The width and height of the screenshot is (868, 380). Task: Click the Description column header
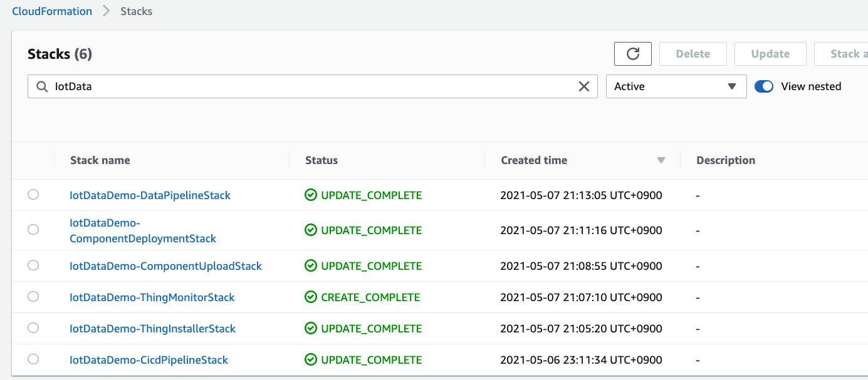click(726, 160)
